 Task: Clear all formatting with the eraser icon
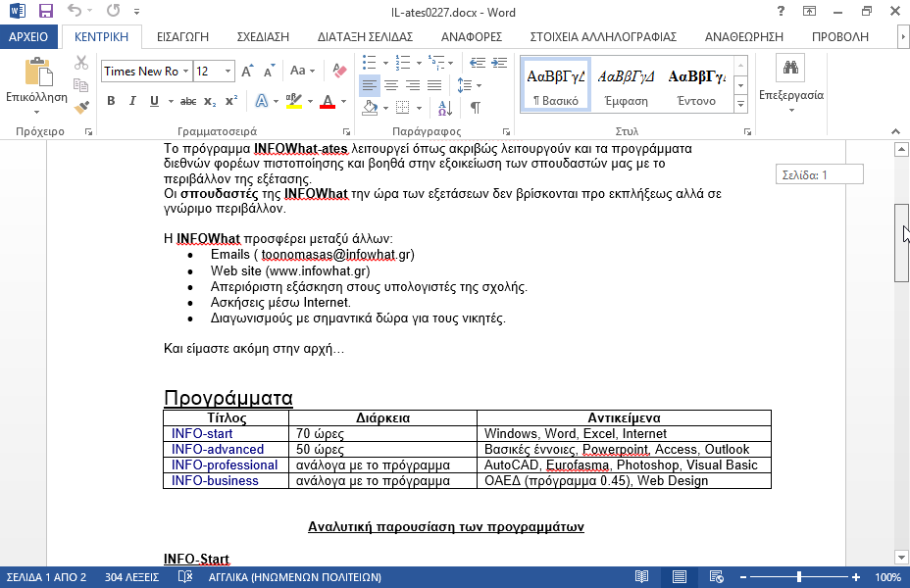point(339,71)
